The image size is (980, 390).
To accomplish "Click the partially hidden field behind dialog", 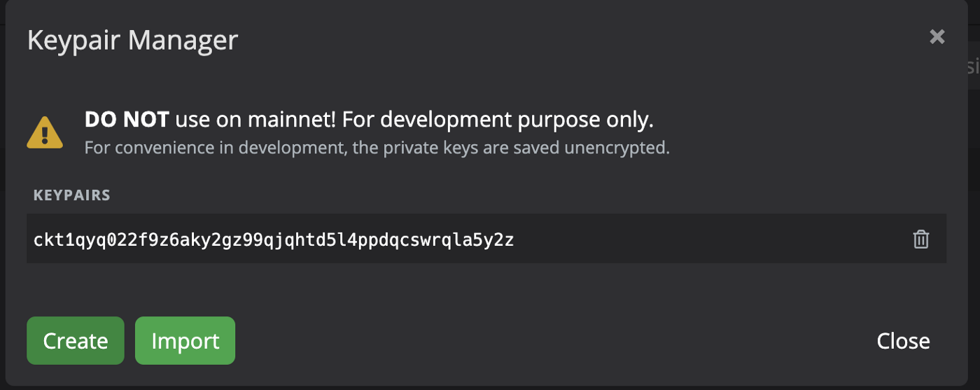I will pos(970,67).
